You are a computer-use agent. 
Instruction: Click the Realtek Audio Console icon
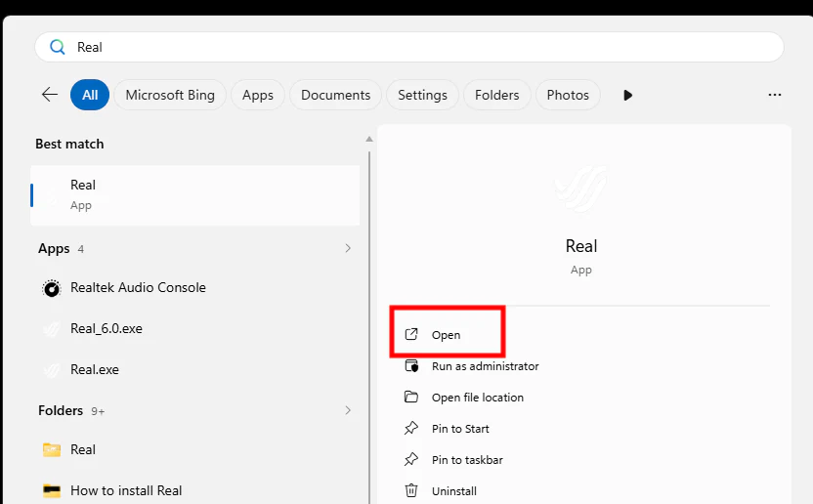pyautogui.click(x=52, y=288)
